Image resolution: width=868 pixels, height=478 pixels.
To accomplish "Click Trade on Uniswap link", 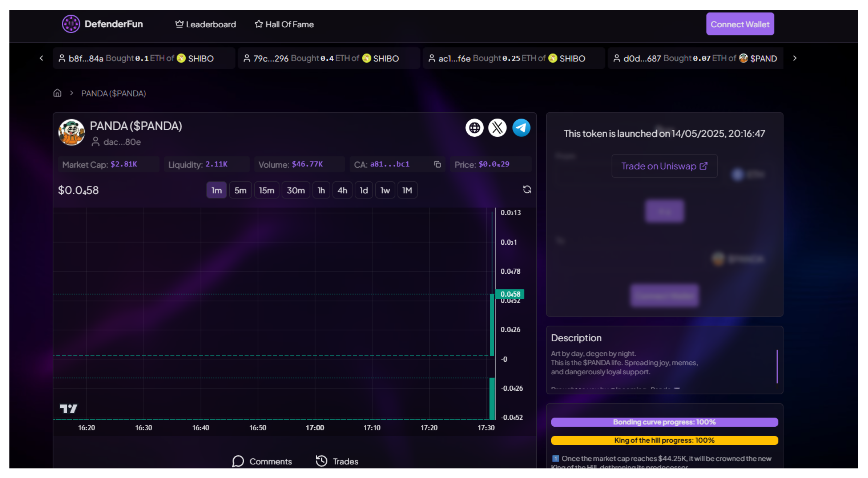I will tap(664, 166).
